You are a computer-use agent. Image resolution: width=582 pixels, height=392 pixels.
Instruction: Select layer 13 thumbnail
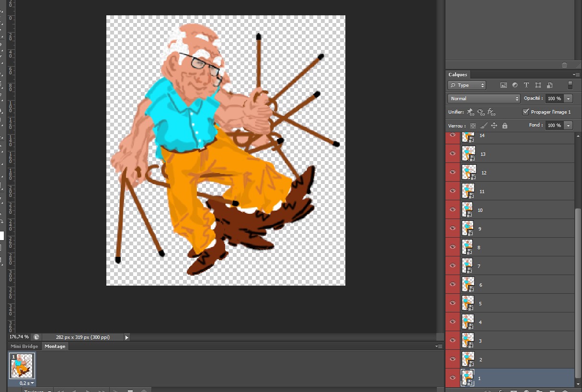coord(468,153)
